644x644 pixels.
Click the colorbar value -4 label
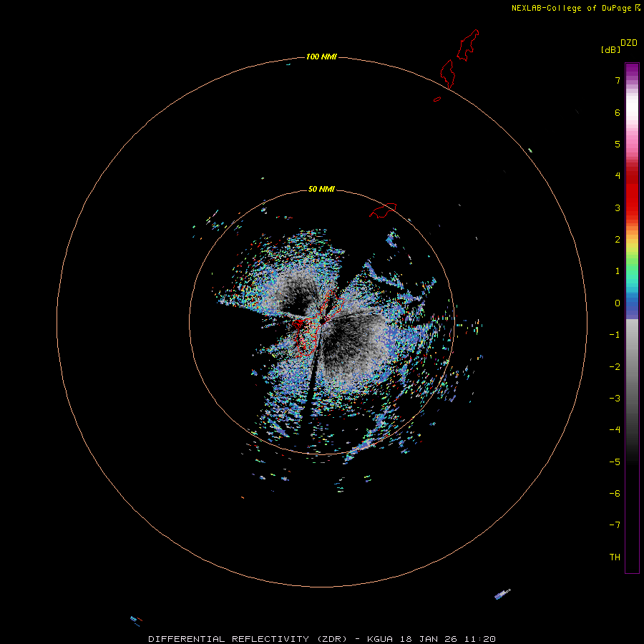point(615,430)
